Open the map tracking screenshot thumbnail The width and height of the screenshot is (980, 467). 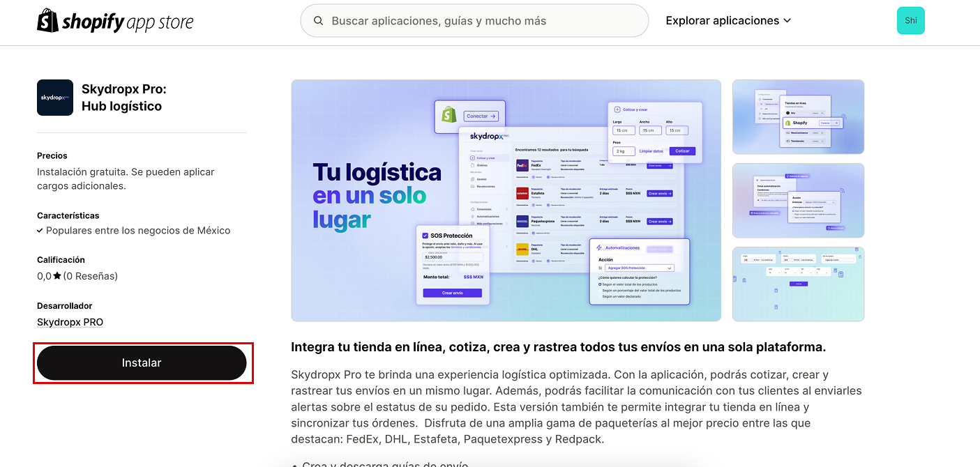798,284
